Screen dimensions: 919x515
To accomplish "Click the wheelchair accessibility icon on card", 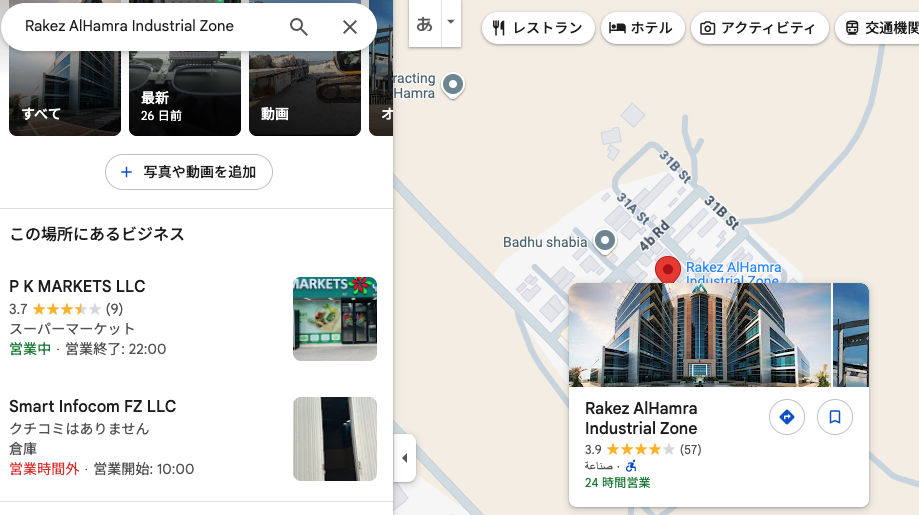I will [x=631, y=466].
